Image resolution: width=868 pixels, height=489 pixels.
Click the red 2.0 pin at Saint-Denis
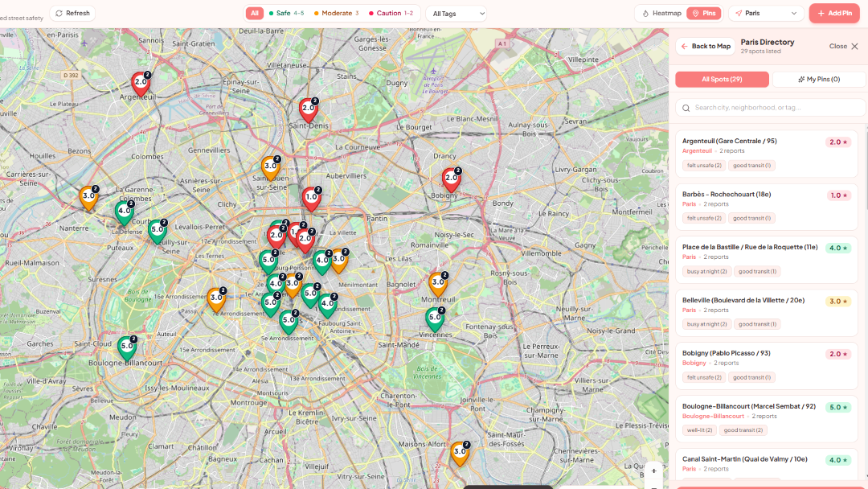309,109
